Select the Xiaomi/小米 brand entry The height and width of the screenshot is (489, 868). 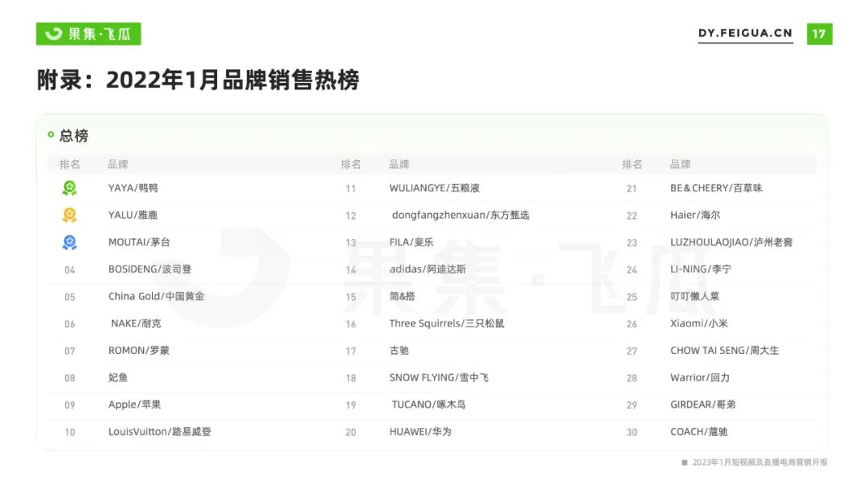(699, 323)
